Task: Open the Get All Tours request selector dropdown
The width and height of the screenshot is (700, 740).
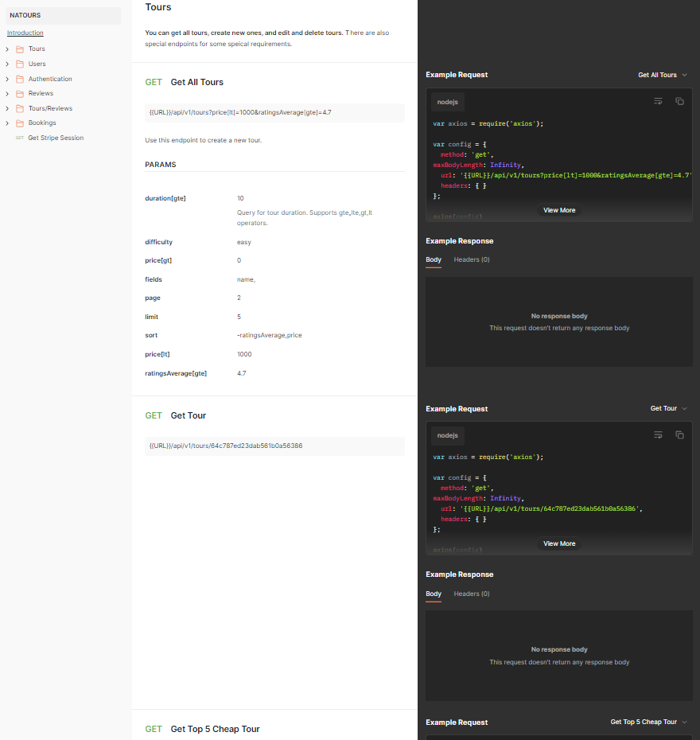Action: [x=663, y=74]
